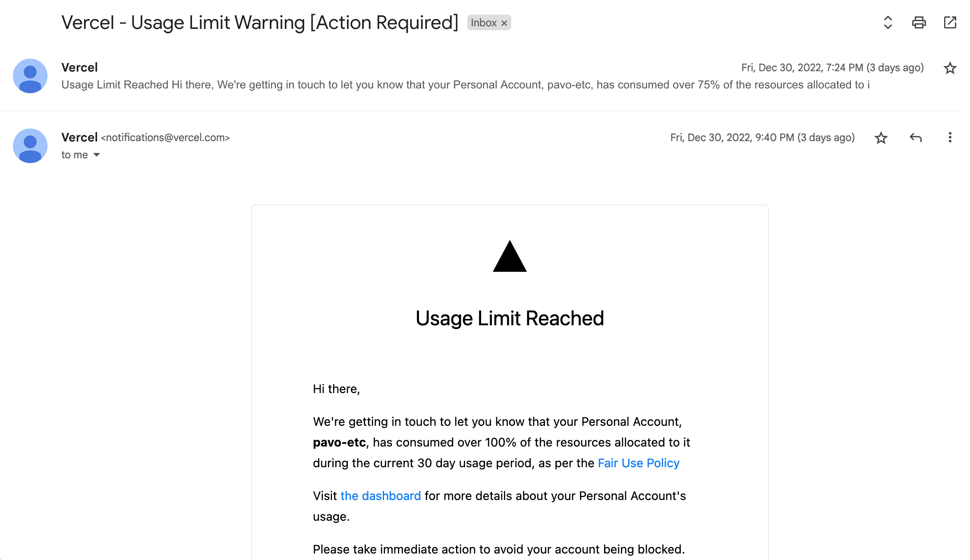This screenshot has height=560, width=970.
Task: Visit the dashboard link
Action: [381, 496]
